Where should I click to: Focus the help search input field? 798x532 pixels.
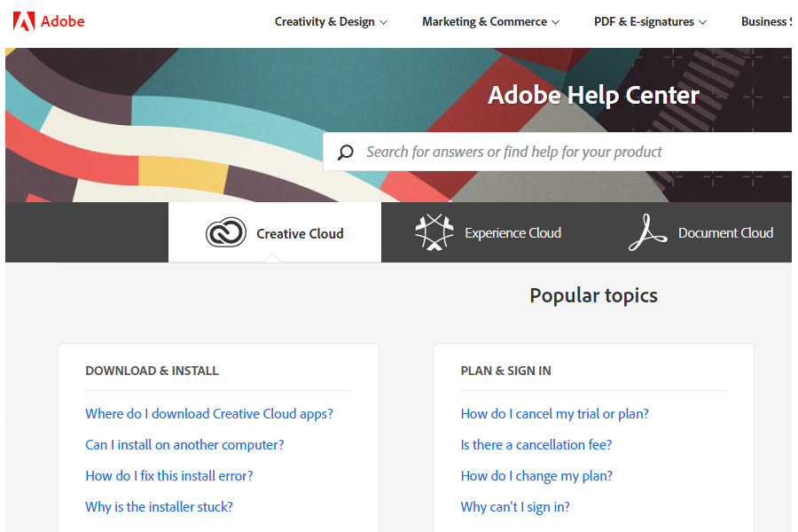pyautogui.click(x=567, y=152)
